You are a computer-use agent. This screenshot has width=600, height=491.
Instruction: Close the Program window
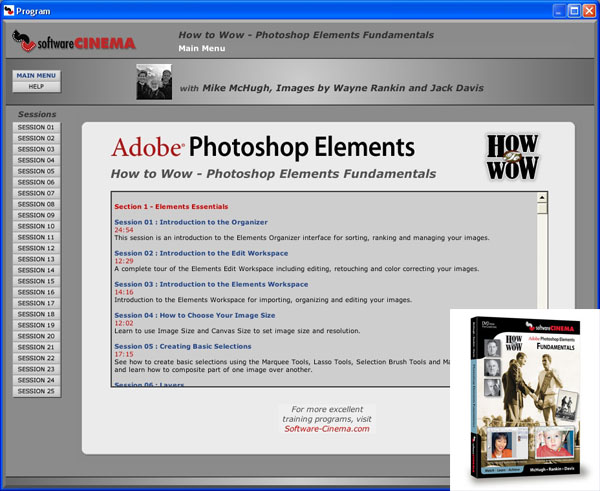click(589, 11)
